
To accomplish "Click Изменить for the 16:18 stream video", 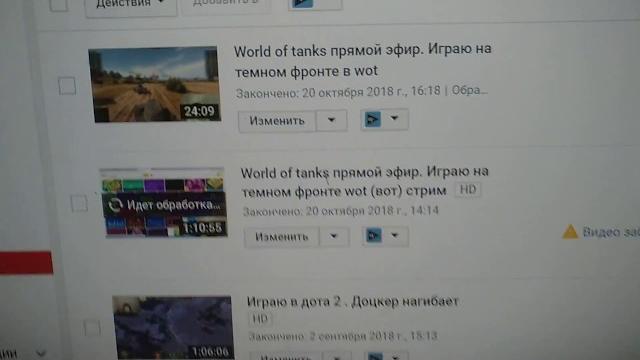I will point(277,121).
